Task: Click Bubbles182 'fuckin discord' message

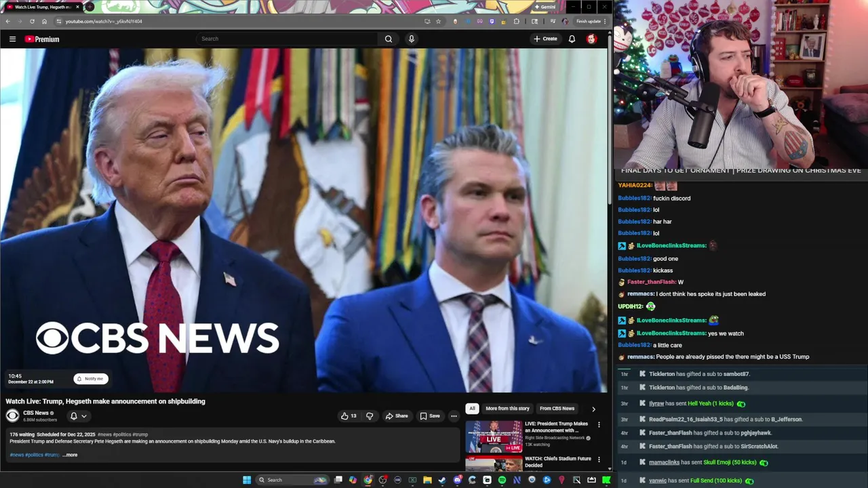Action: click(654, 198)
